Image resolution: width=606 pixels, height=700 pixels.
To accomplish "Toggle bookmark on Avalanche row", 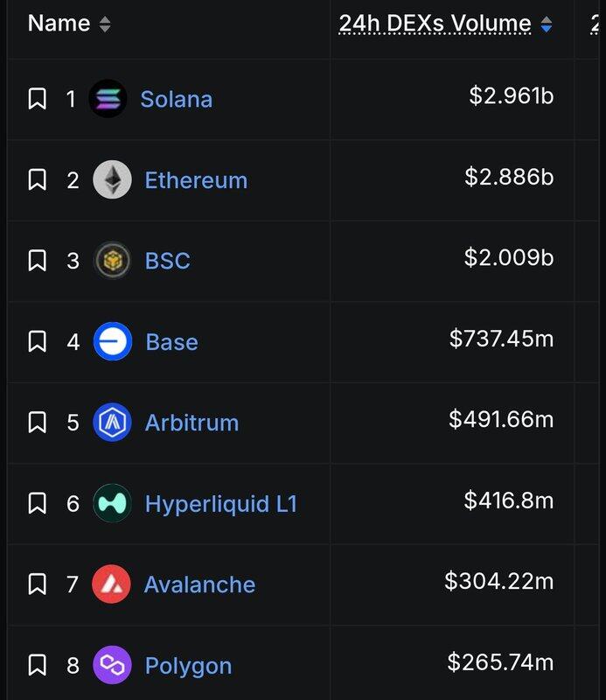I will [37, 584].
